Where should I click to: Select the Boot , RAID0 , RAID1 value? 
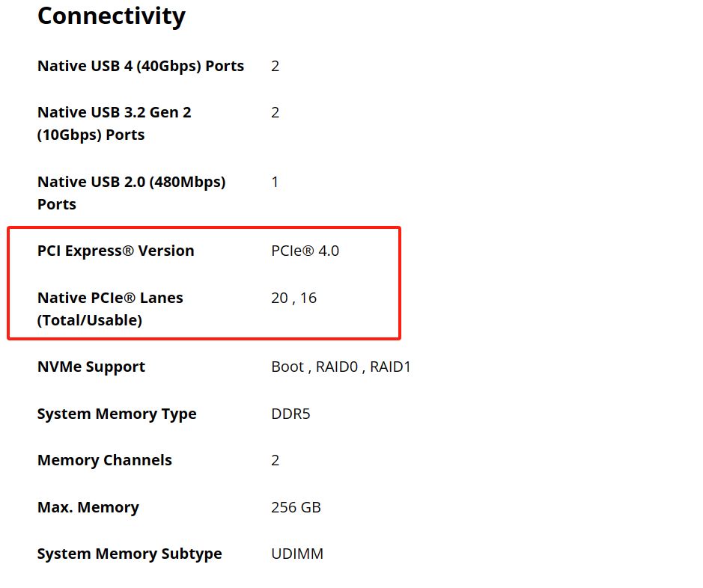341,367
